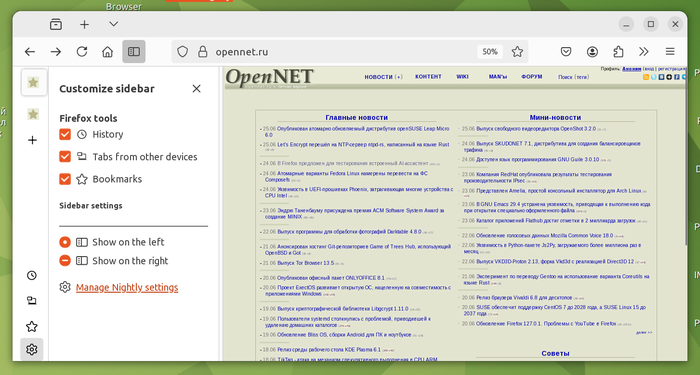Open the ФОРУМ menu on OpenNET

[x=531, y=77]
